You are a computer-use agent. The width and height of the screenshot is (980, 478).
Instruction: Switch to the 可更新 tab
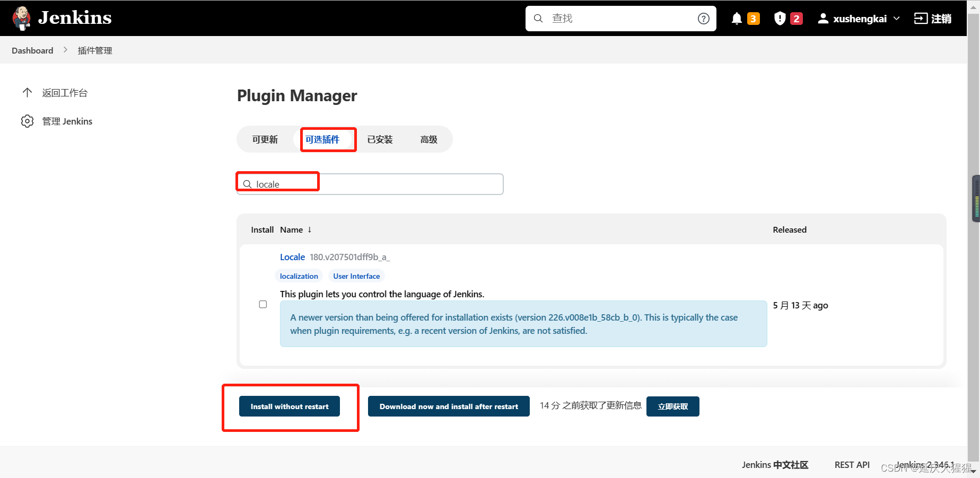pyautogui.click(x=265, y=139)
